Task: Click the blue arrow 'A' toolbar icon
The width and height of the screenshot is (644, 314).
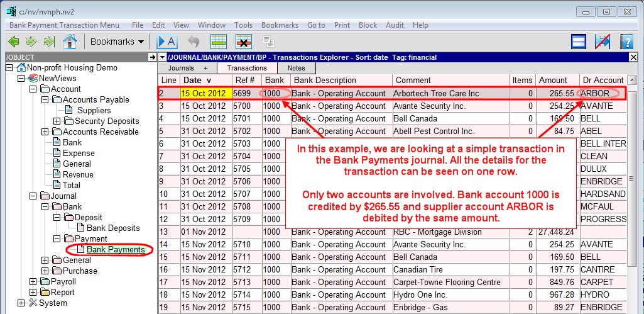Action: [167, 42]
